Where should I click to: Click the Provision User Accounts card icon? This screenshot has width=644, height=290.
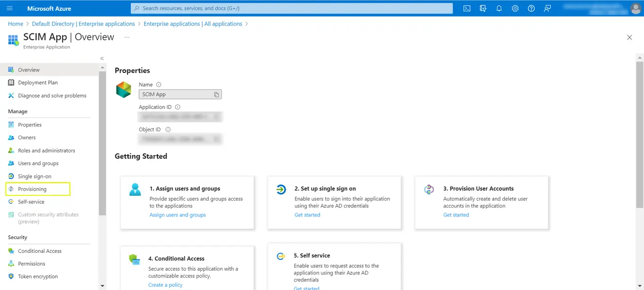429,190
